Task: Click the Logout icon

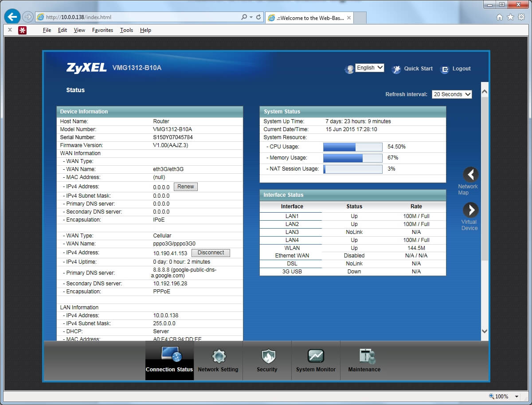Action: [x=445, y=69]
